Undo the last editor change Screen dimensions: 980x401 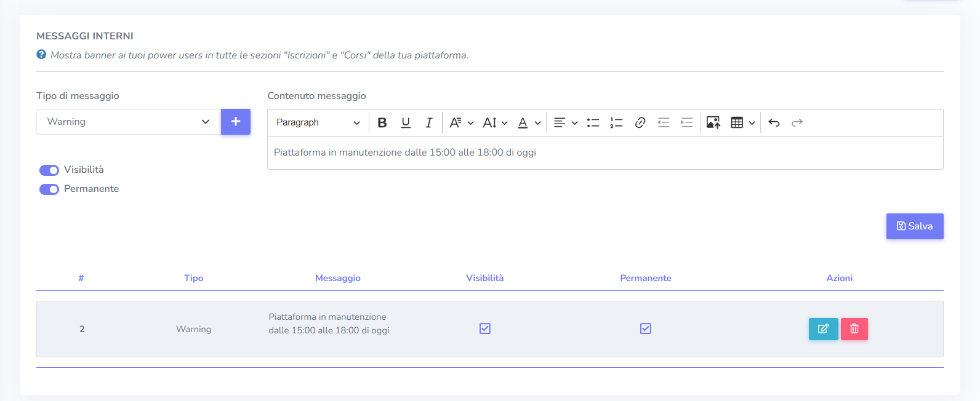[x=774, y=122]
